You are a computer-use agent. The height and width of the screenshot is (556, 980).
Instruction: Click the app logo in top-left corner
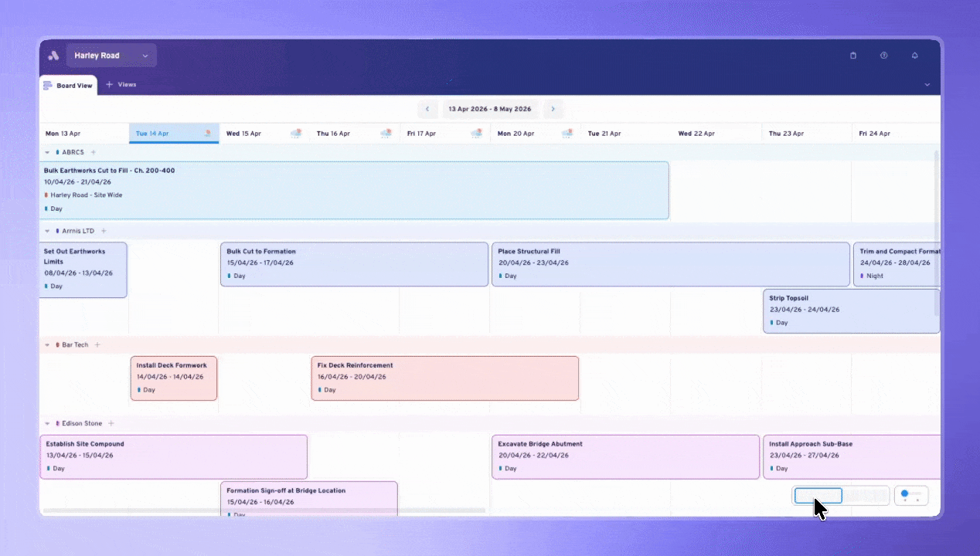(x=53, y=56)
